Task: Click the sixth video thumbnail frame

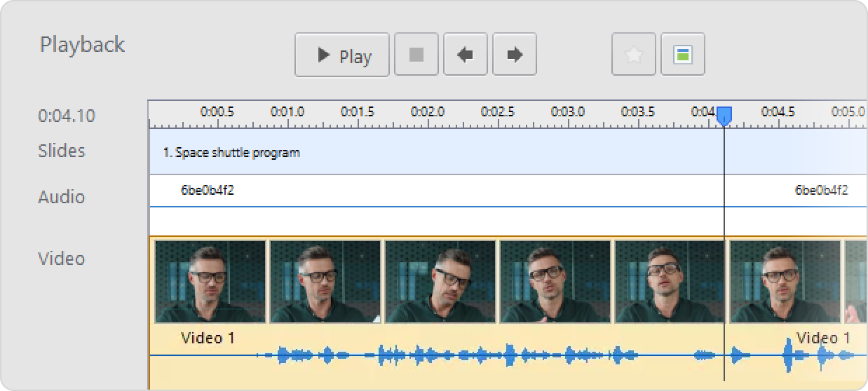Action: pos(785,282)
